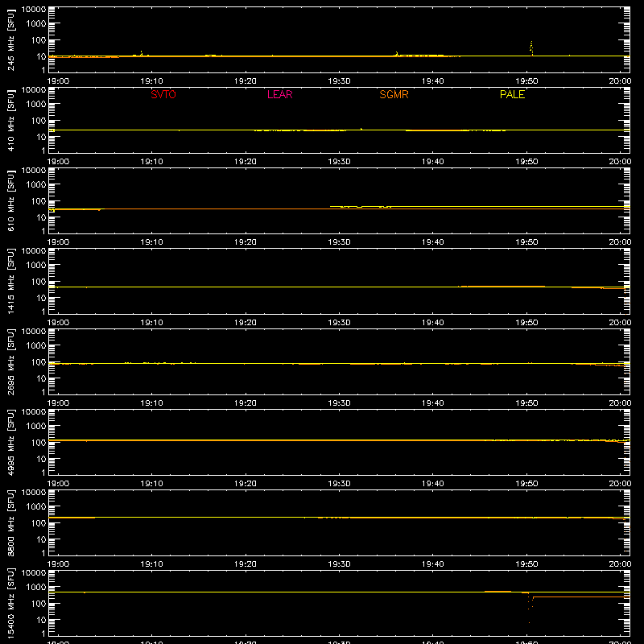Click the red SVTO station label
Viewport: 644px width, 644px height.
click(163, 94)
